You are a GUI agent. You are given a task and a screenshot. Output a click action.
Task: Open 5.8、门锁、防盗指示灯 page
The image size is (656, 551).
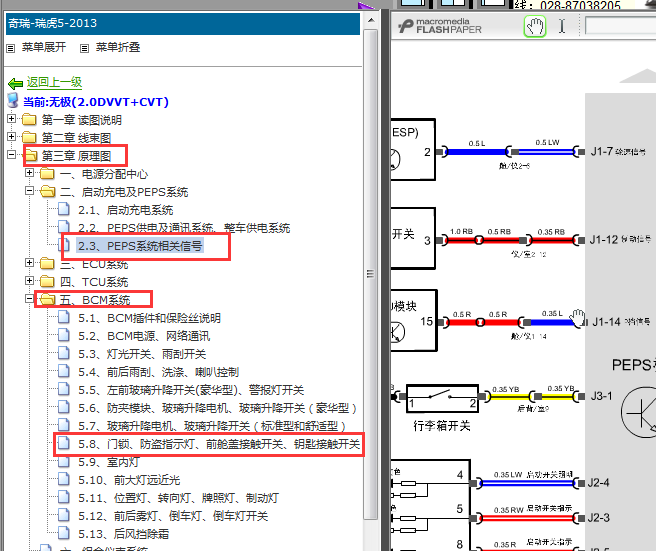tap(219, 444)
